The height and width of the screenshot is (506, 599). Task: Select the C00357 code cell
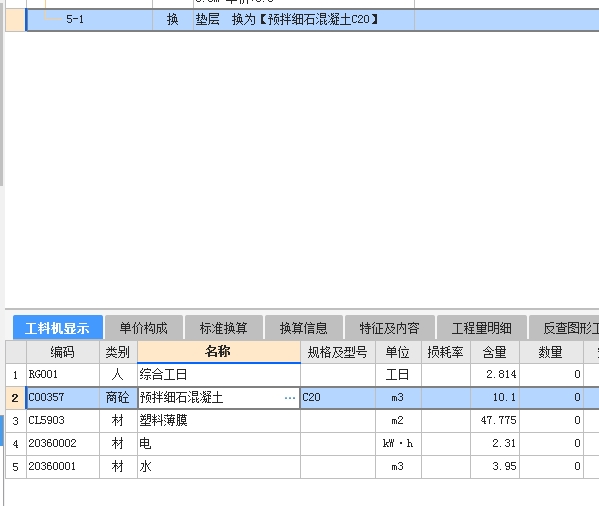[63, 398]
